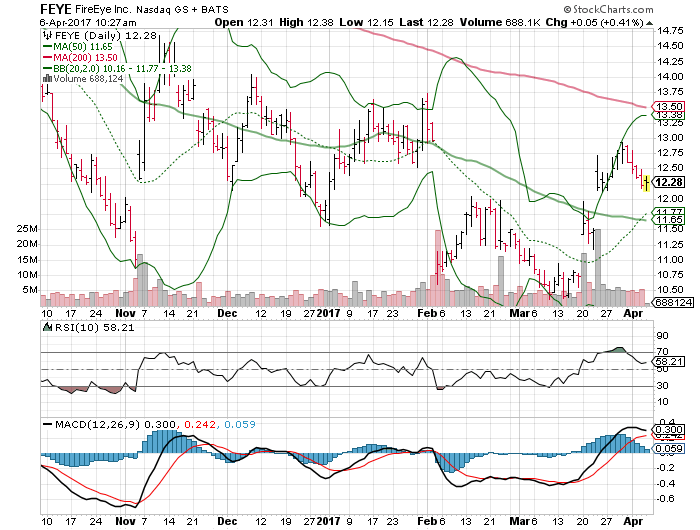Click the green 13.38 upper band tag
Screen dimensions: 700x530
pos(669,115)
